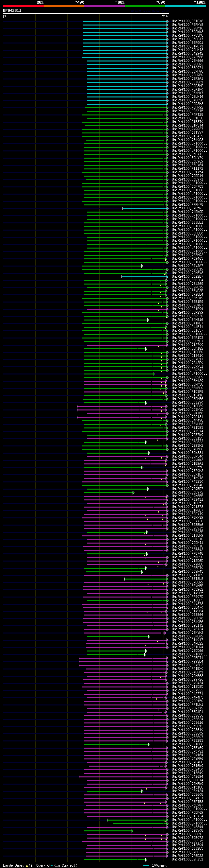Select the UniRef100_P05035 label
This screenshot has height=868, width=209.
[187, 532]
